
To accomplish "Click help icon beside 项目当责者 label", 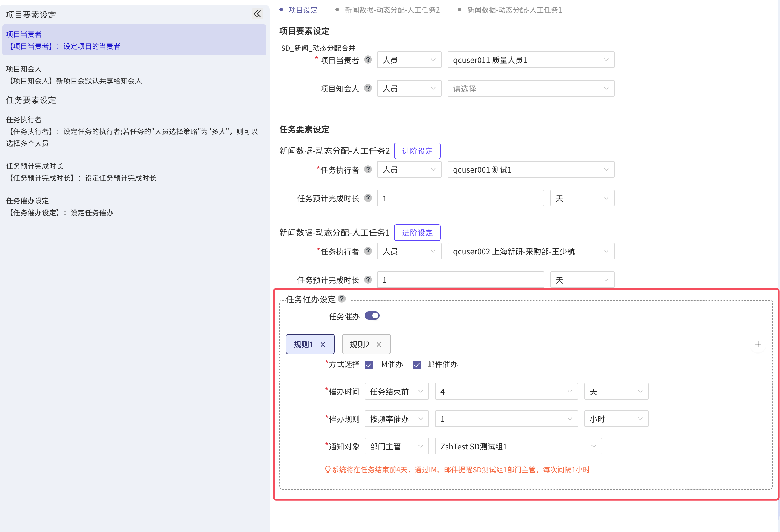I will pyautogui.click(x=368, y=60).
